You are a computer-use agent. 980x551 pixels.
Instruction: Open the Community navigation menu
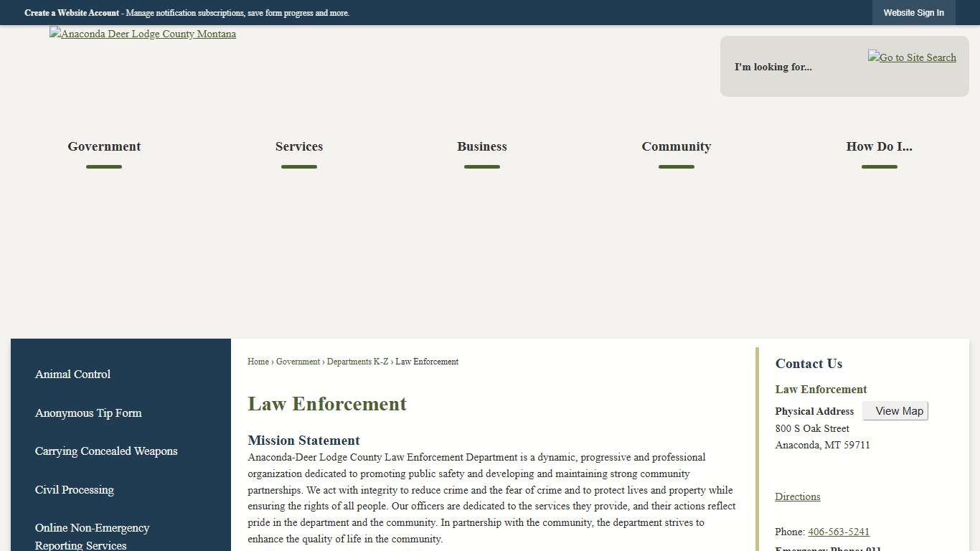pos(676,146)
